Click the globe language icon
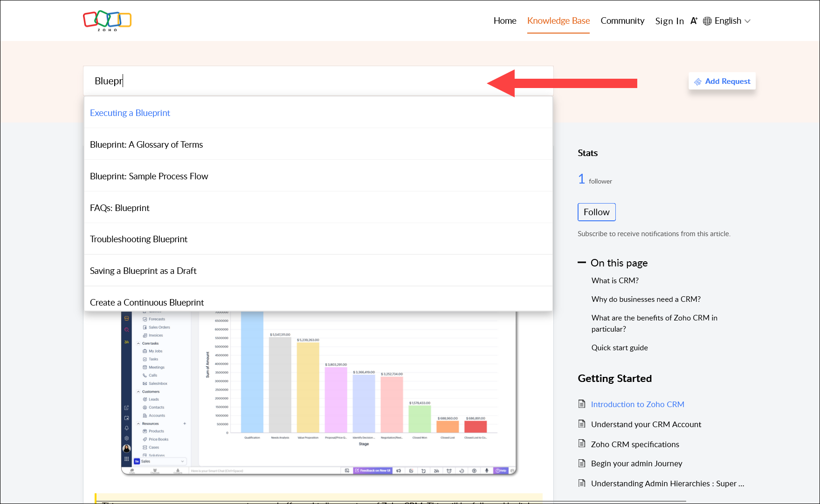 pyautogui.click(x=707, y=21)
